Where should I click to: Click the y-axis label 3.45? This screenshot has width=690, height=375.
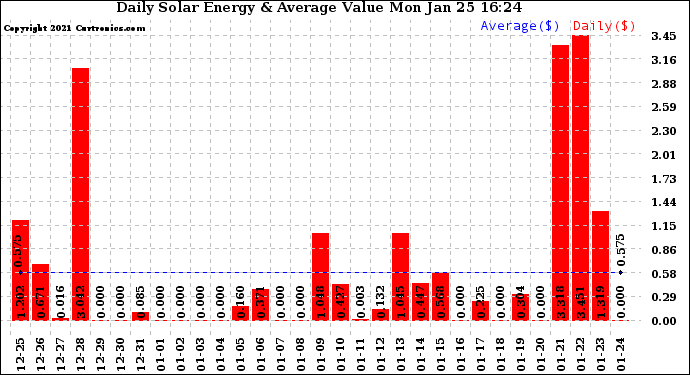664,37
